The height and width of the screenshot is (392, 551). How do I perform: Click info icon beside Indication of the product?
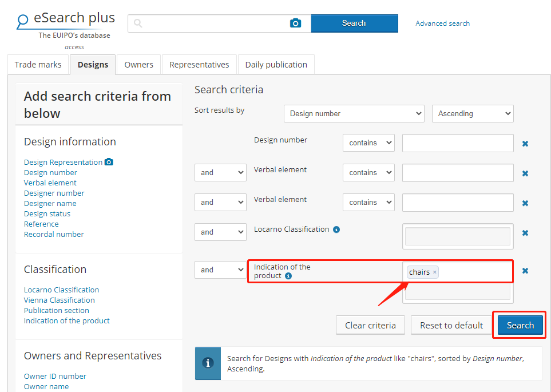pos(288,276)
